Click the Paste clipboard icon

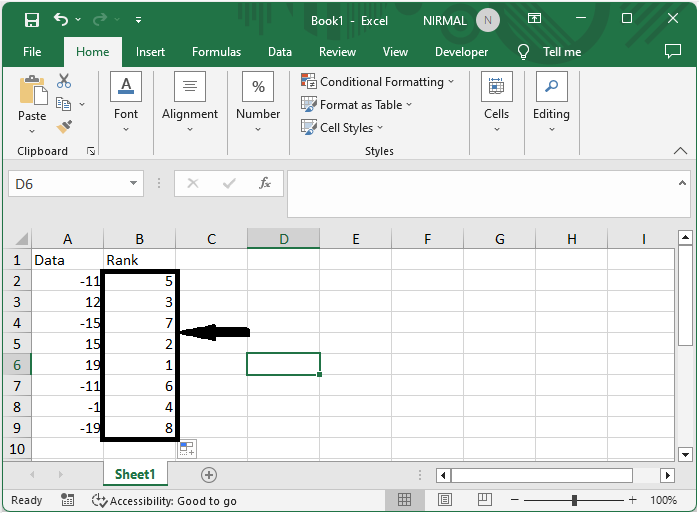pos(33,90)
